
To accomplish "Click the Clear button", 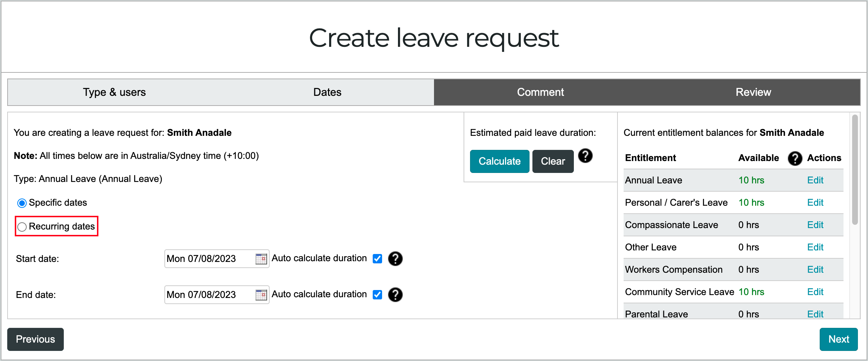I will pos(553,161).
